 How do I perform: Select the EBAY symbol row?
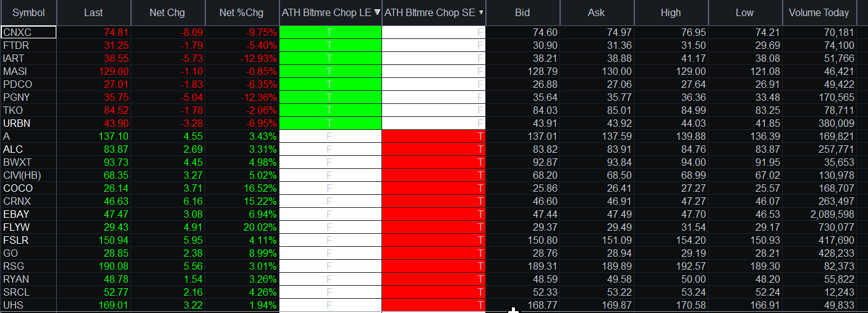28,214
